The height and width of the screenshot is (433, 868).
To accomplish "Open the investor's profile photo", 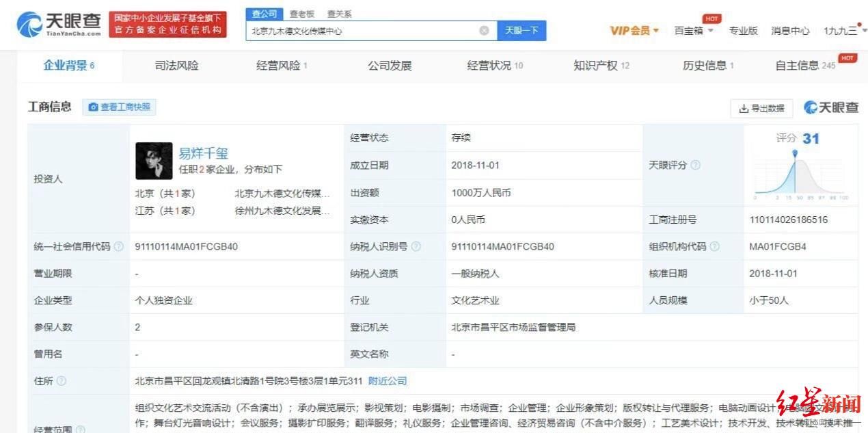I will click(x=154, y=161).
